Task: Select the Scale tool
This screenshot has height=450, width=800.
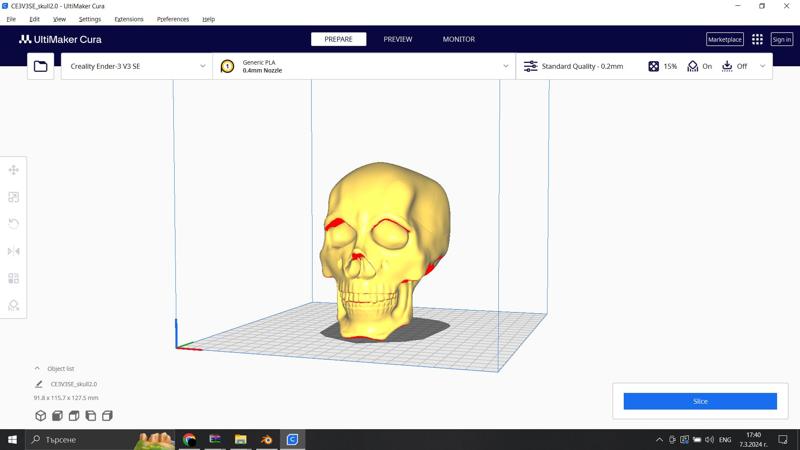Action: pyautogui.click(x=14, y=197)
